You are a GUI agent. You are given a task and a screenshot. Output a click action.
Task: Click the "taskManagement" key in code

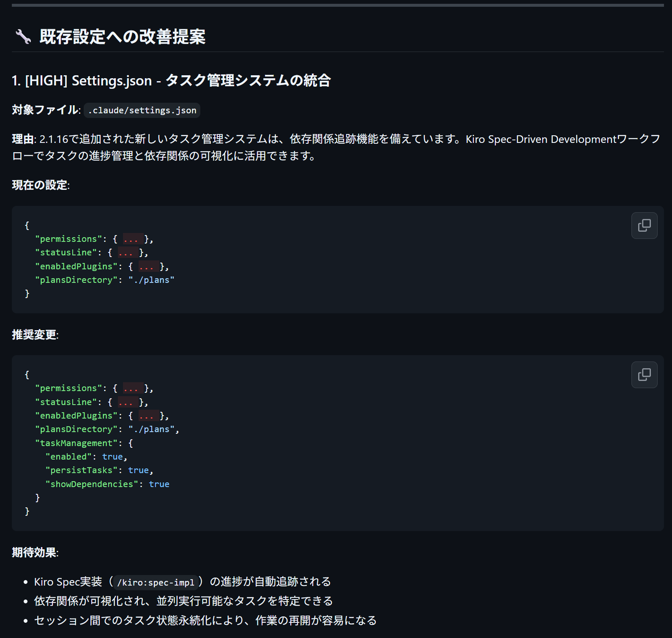pos(76,443)
